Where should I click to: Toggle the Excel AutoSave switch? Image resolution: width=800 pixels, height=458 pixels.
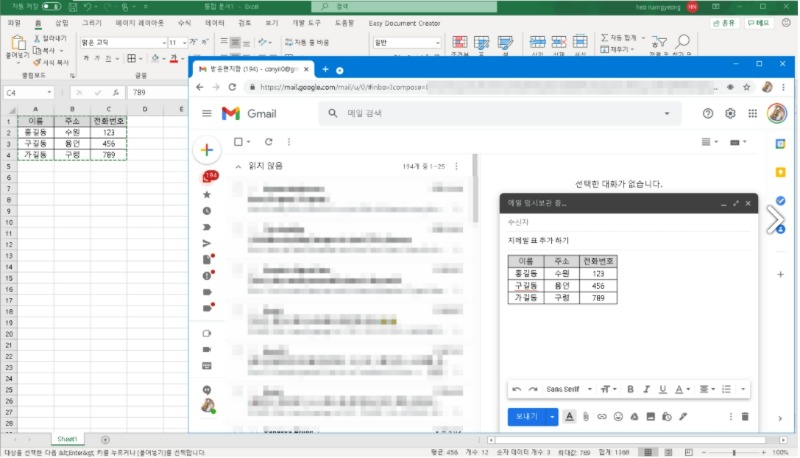tap(50, 6)
